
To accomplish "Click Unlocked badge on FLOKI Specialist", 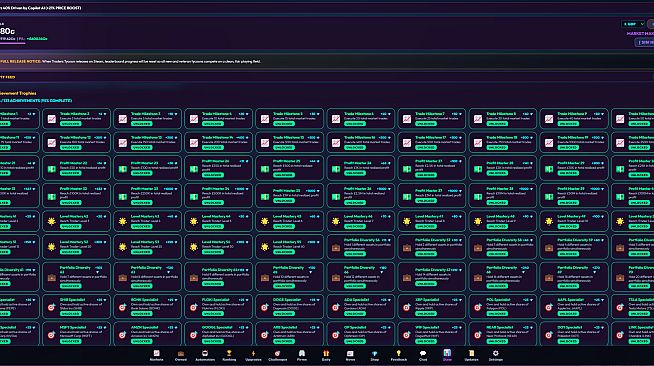I will [213, 314].
